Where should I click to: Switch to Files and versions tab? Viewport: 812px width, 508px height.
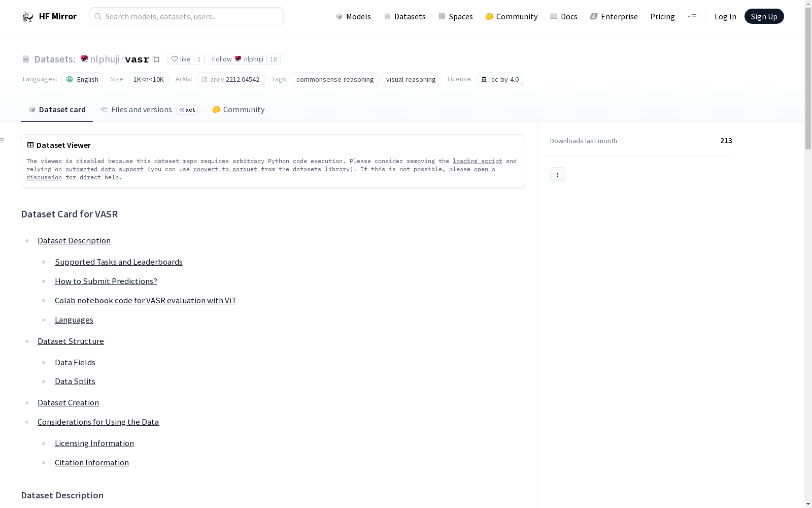click(149, 110)
